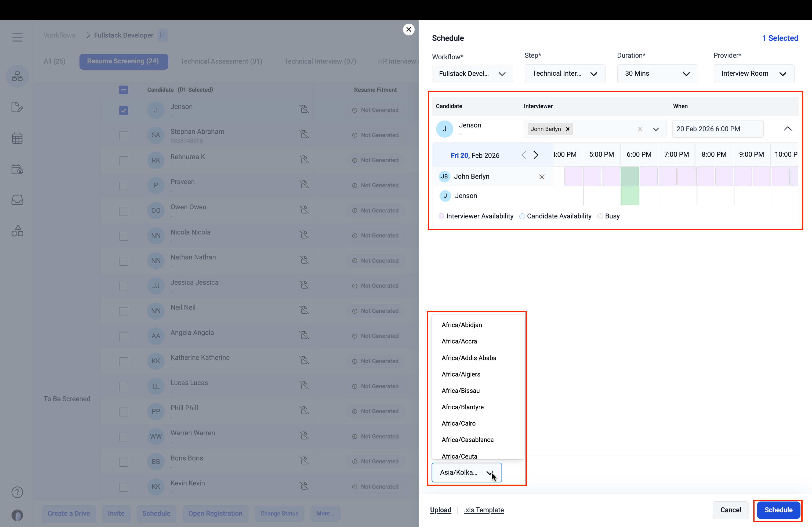Image resolution: width=812 pixels, height=527 pixels.
Task: Click document icon beside Fullstack Developer
Action: coord(163,35)
